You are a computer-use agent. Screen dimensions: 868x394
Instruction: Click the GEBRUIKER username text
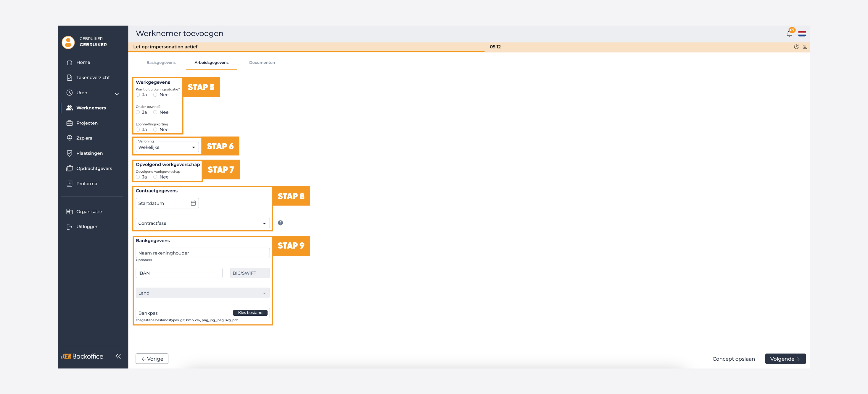click(93, 44)
